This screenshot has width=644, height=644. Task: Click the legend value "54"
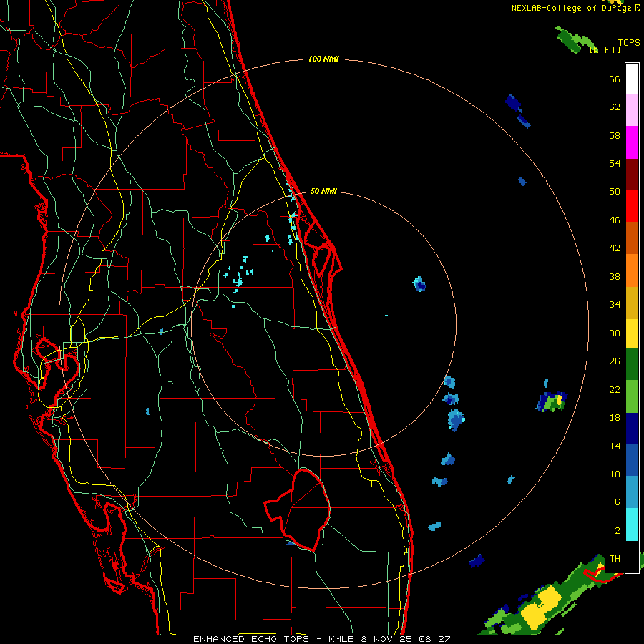point(615,163)
